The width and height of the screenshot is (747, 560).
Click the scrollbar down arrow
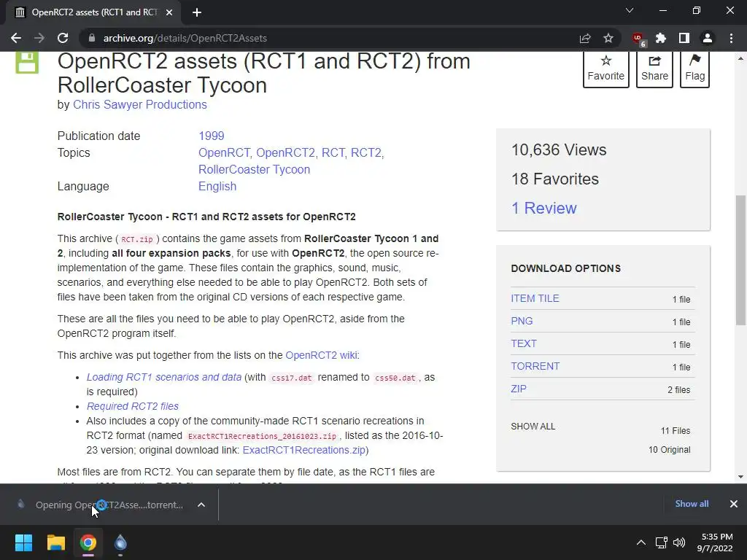(x=740, y=477)
